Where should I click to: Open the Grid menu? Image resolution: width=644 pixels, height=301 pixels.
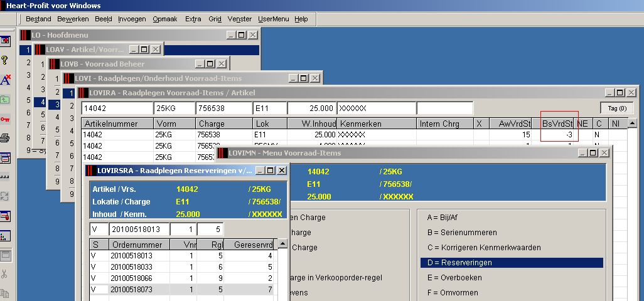pyautogui.click(x=215, y=19)
